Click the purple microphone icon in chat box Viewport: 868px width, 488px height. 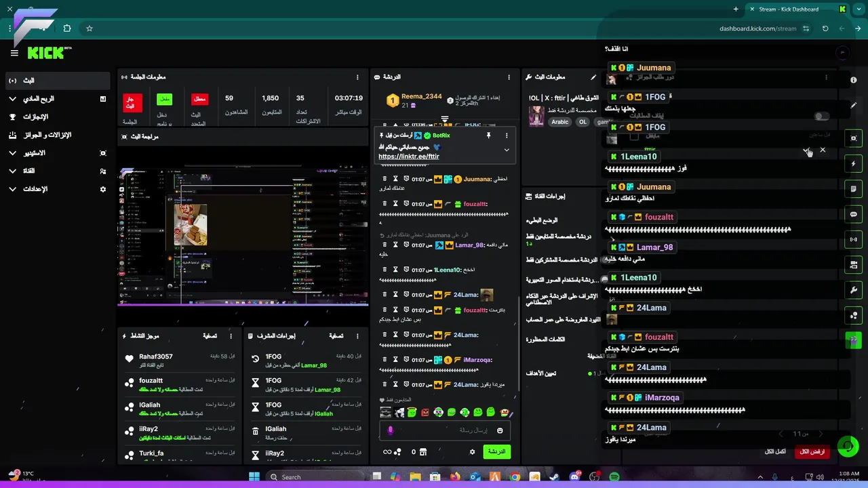[x=390, y=430]
